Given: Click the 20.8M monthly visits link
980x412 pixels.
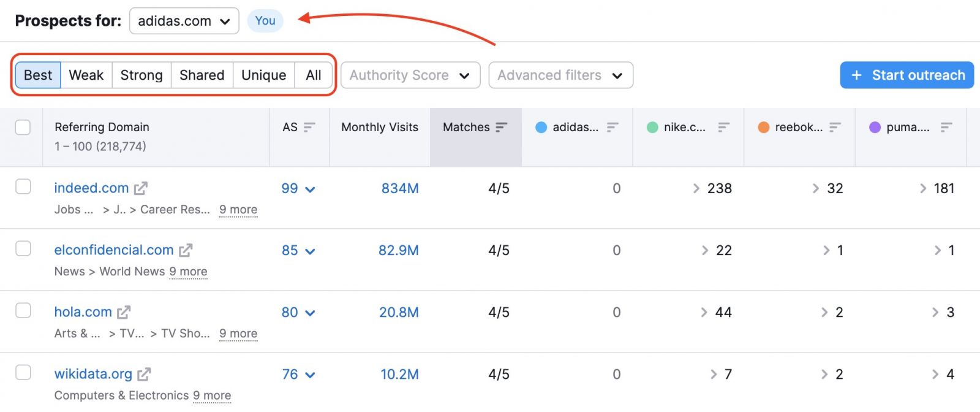Looking at the screenshot, I should click(399, 312).
